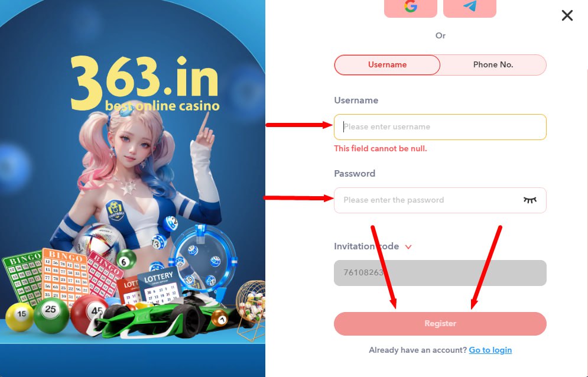Sign up with the Google icon button
This screenshot has width=588, height=377.
411,8
